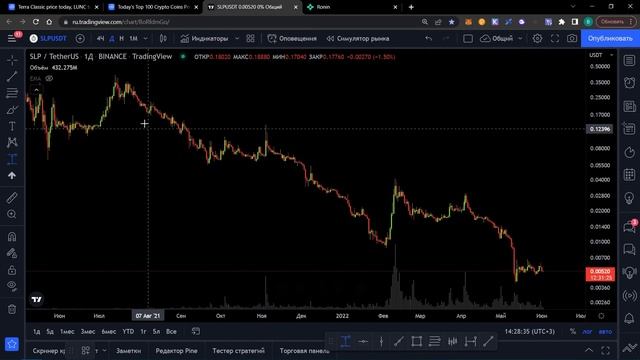
Task: Open the chart candle type selector
Action: coord(163,38)
